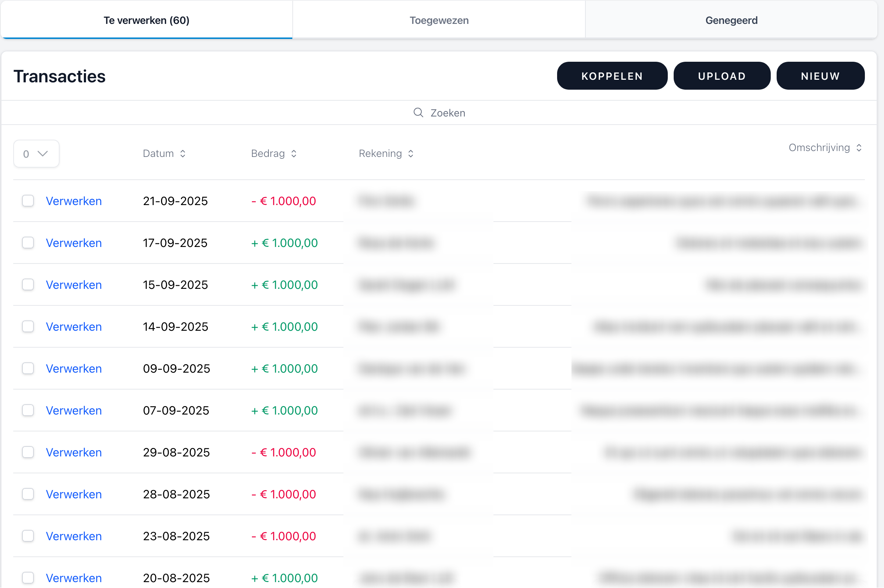Viewport: 884px width, 588px height.
Task: Create new transaction with NIEUW
Action: coord(820,76)
